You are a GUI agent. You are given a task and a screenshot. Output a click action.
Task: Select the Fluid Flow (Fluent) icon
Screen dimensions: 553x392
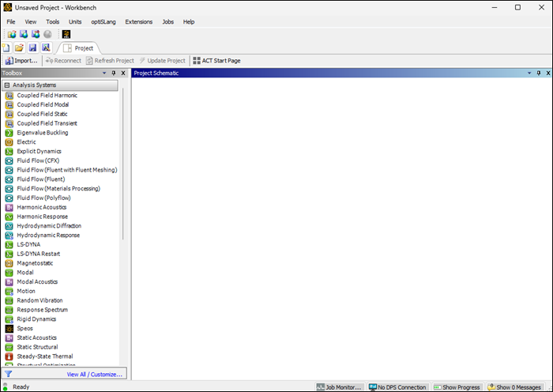tap(9, 179)
